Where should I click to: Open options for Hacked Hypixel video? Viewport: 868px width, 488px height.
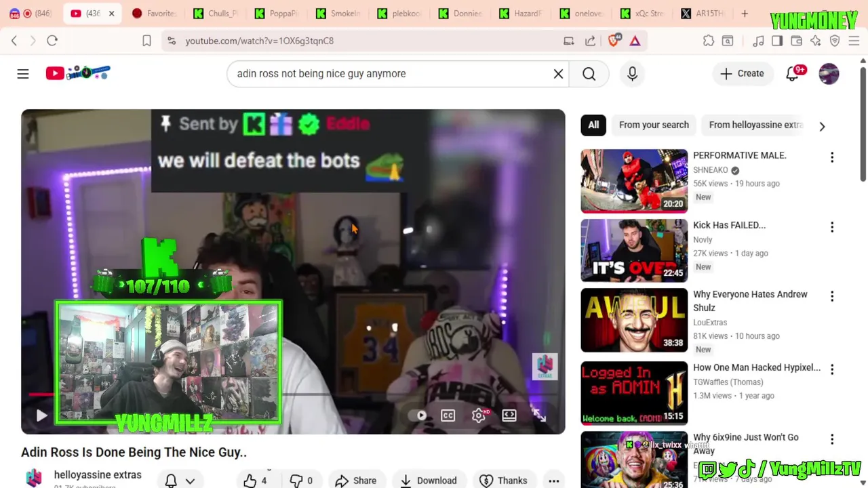832,369
